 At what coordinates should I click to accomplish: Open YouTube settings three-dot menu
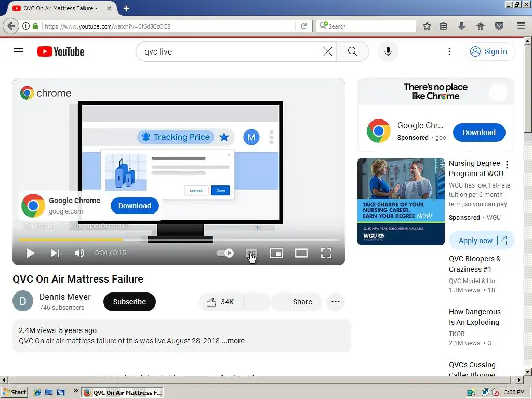pos(449,51)
